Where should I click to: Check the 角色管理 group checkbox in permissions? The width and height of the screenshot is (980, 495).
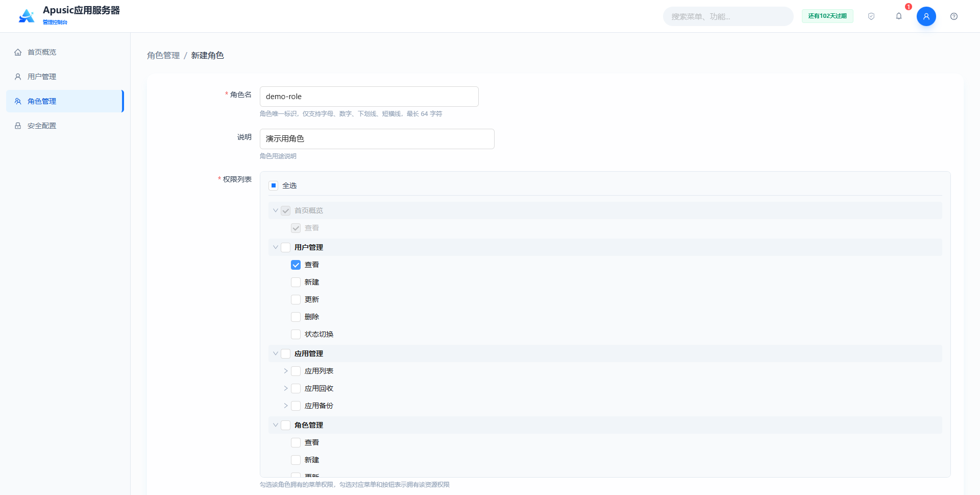pyautogui.click(x=286, y=425)
